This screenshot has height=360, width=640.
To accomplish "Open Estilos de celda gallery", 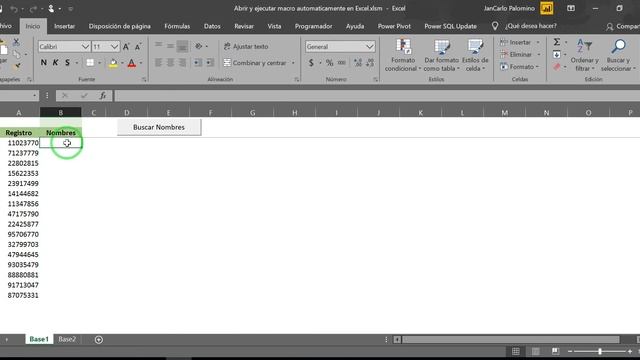I will [x=475, y=56].
